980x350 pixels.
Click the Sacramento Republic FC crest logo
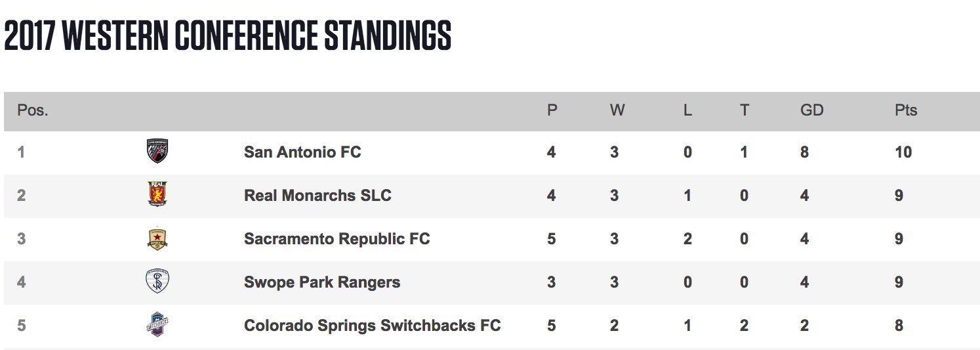point(157,238)
